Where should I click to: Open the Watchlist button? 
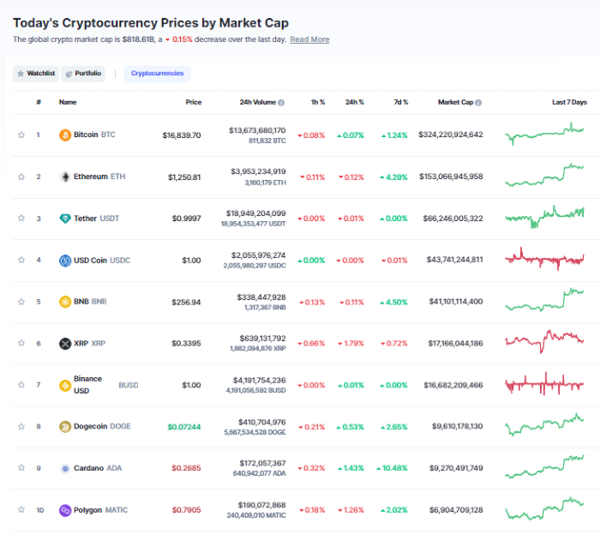coord(36,73)
